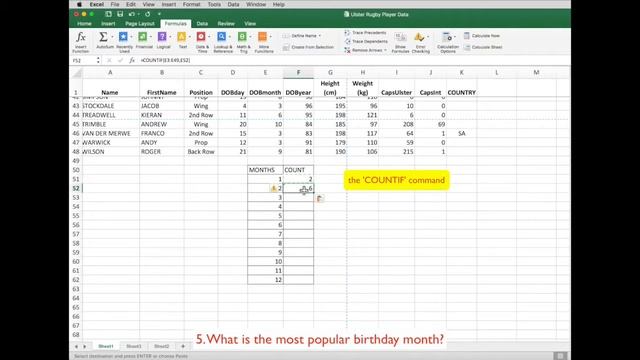The image size is (640, 360).
Task: Add a new sheet with the plus button
Action: 183,346
